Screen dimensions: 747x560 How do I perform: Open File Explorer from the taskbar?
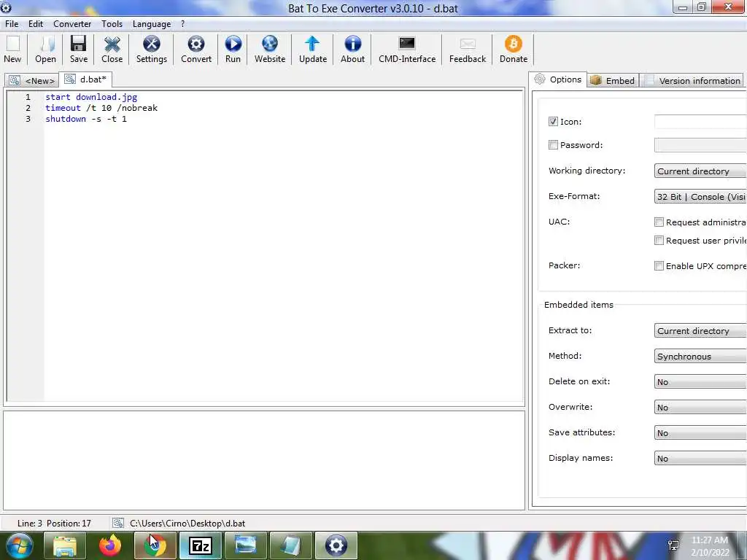coord(65,545)
